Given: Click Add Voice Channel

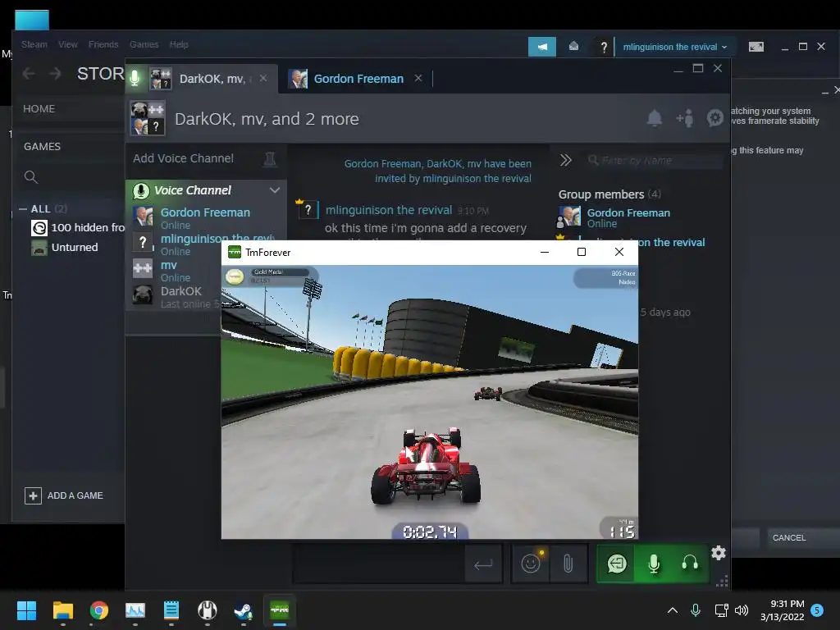Looking at the screenshot, I should point(183,158).
